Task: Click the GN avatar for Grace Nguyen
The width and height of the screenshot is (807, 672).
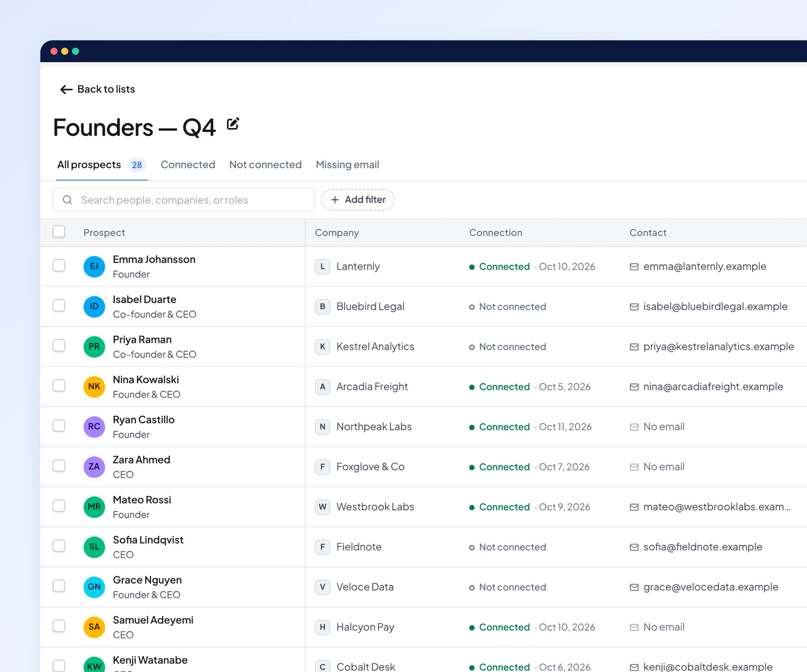Action: click(94, 587)
